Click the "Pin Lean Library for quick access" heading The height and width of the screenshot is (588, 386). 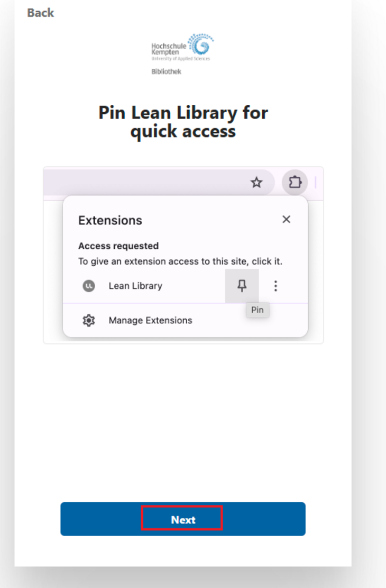point(183,121)
